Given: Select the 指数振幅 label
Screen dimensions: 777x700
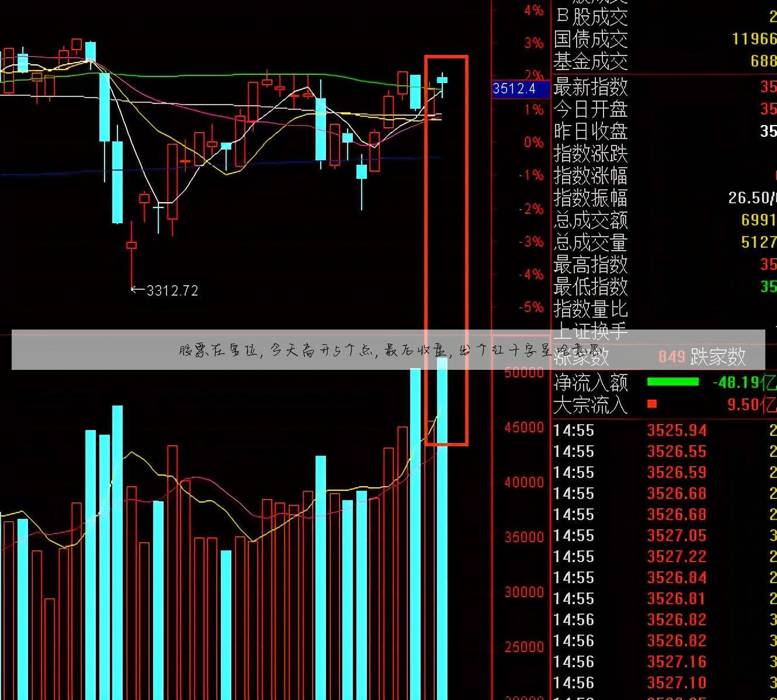Looking at the screenshot, I should 591,198.
